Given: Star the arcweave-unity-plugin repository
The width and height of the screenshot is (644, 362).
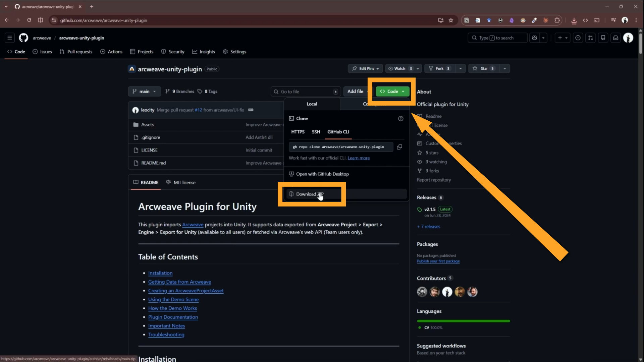Looking at the screenshot, I should [484, 69].
